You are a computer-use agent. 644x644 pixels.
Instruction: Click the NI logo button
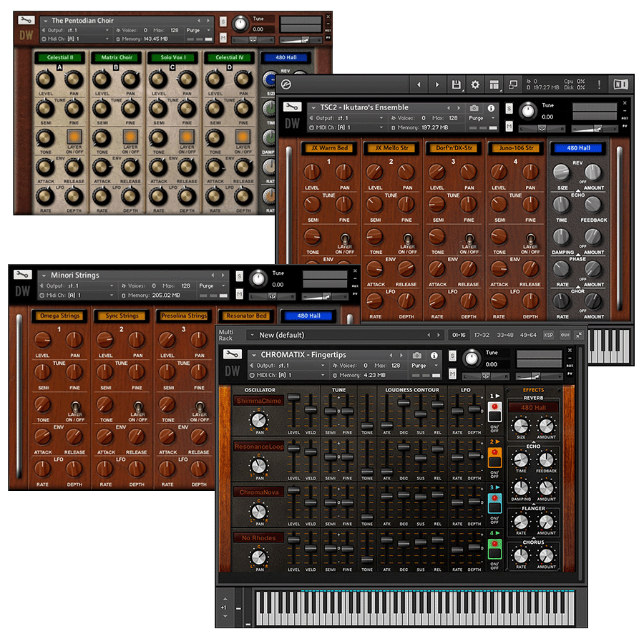620,84
